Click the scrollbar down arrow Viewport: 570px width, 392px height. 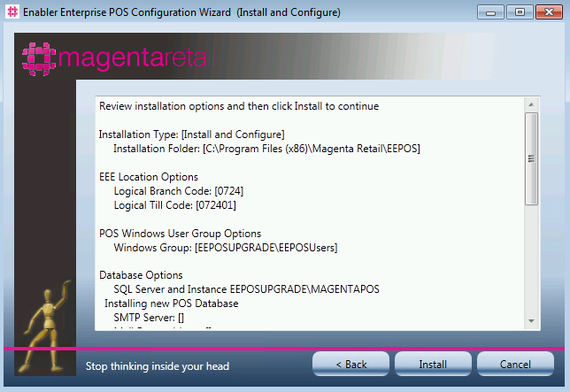pos(531,321)
